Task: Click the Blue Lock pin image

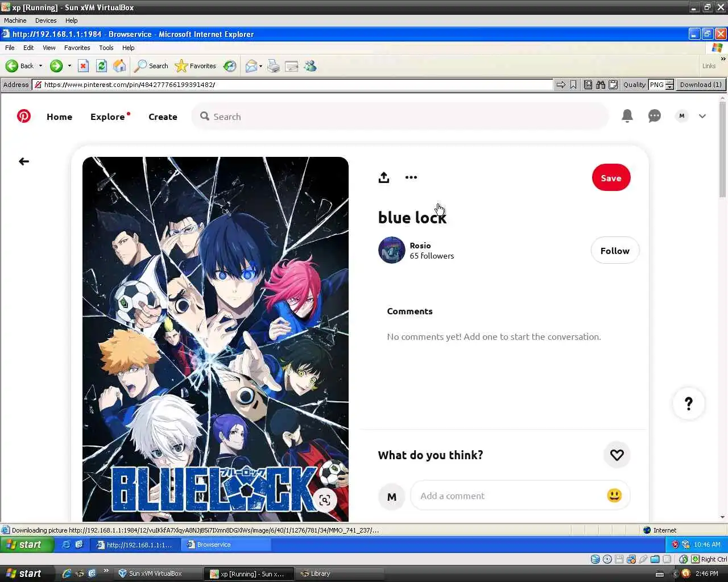Action: coord(216,339)
